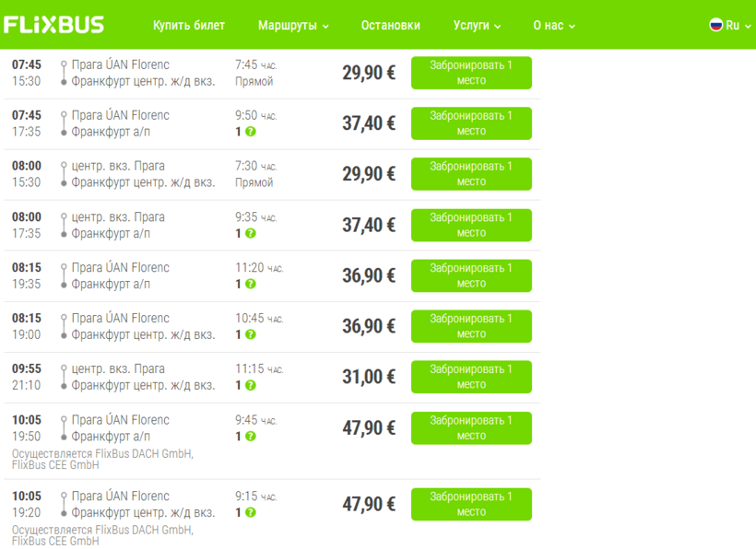Image resolution: width=756 pixels, height=549 pixels.
Task: Reserve seat on 08:00–17:35 airport trip
Action: click(x=471, y=225)
